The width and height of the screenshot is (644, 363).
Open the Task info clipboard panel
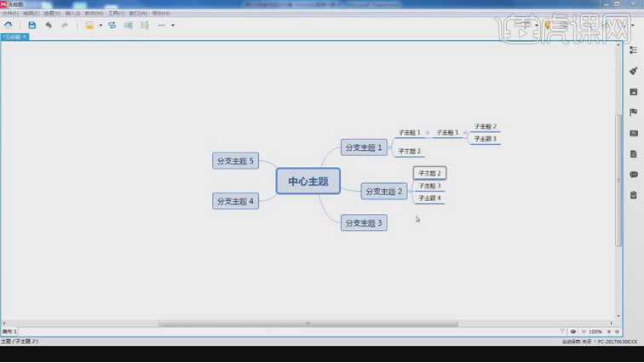pos(633,195)
